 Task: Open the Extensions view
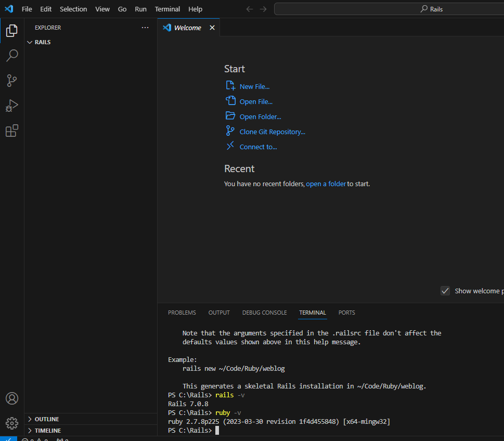pyautogui.click(x=12, y=131)
